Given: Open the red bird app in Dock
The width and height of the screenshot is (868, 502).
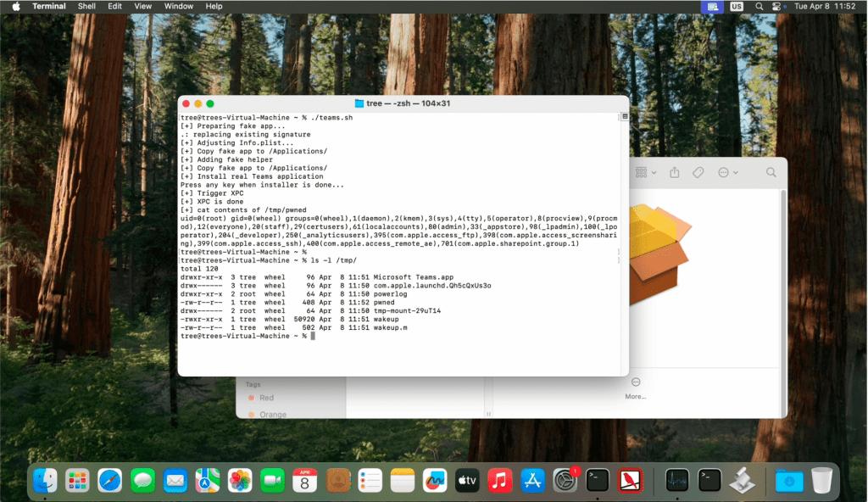Looking at the screenshot, I should 630,481.
